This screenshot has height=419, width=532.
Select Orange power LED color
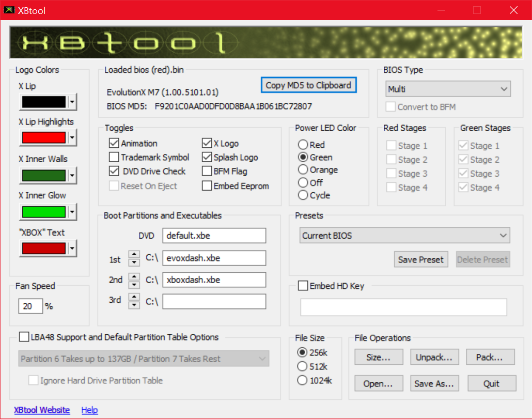click(x=303, y=169)
